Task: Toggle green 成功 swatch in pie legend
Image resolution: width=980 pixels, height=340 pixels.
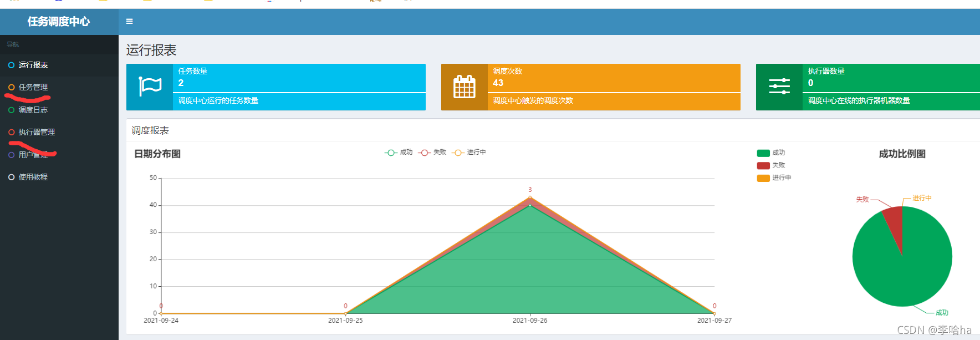Action: pyautogui.click(x=763, y=153)
